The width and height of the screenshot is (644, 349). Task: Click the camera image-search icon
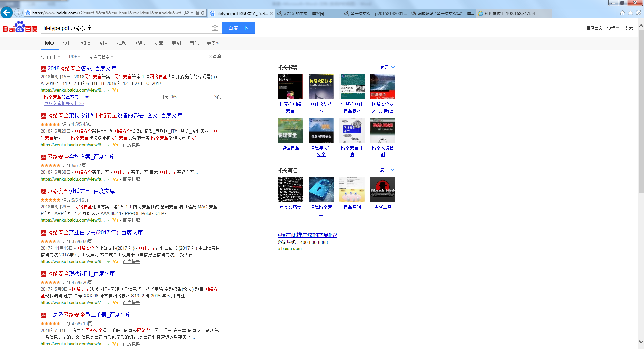point(215,28)
